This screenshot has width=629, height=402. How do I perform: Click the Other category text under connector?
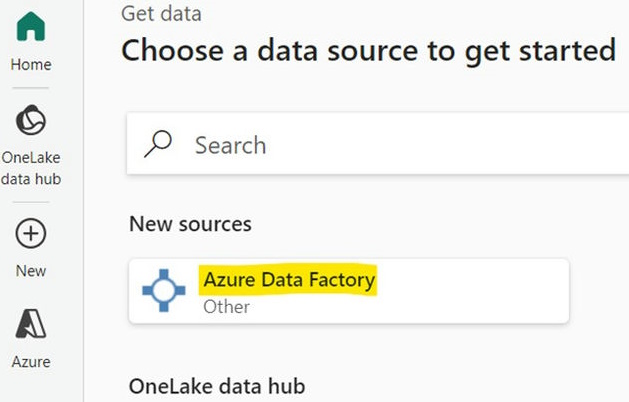point(227,307)
